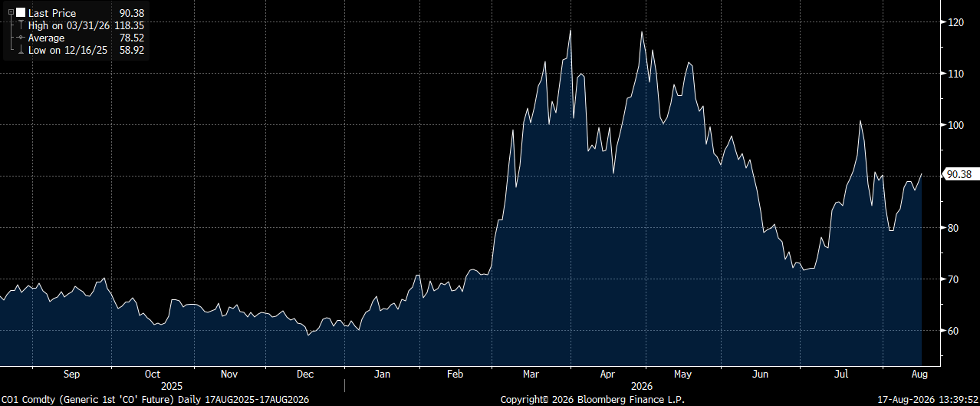
Task: Click the 118.35 high value in legend
Action: click(130, 25)
